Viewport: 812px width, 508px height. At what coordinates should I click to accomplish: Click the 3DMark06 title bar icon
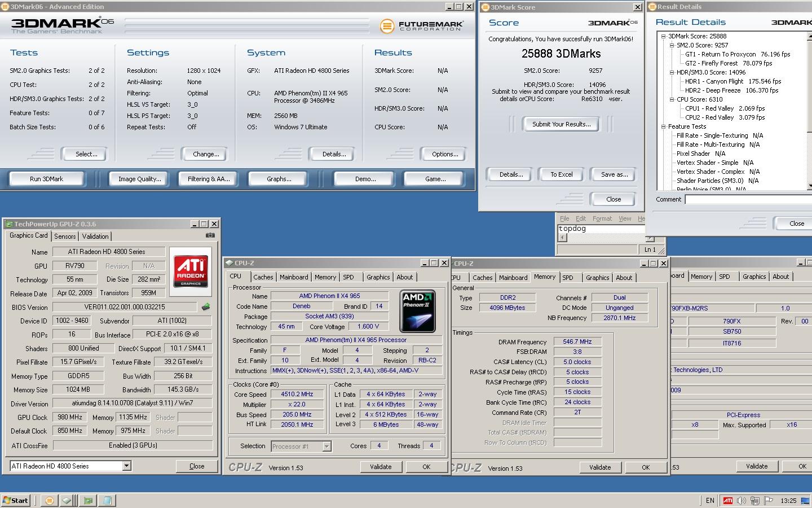pyautogui.click(x=5, y=7)
